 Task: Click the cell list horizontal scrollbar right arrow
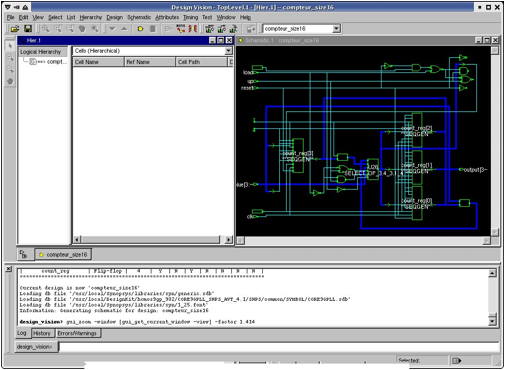229,239
